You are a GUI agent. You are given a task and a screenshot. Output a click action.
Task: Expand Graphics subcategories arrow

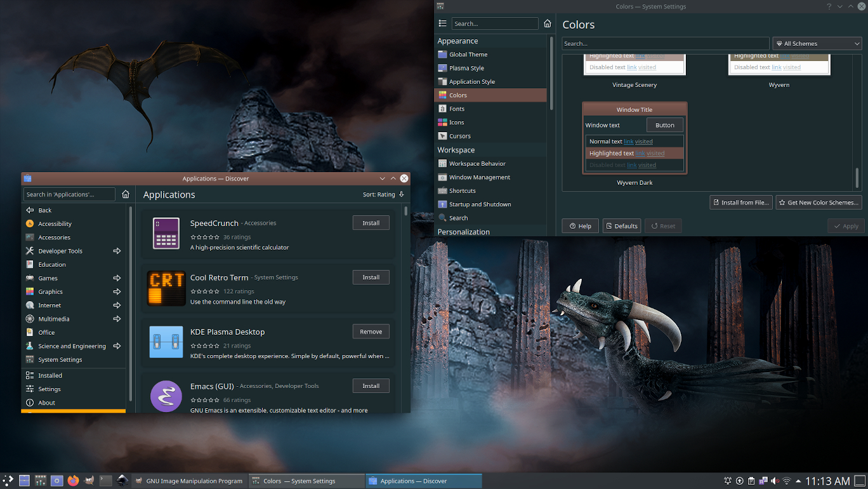(117, 291)
